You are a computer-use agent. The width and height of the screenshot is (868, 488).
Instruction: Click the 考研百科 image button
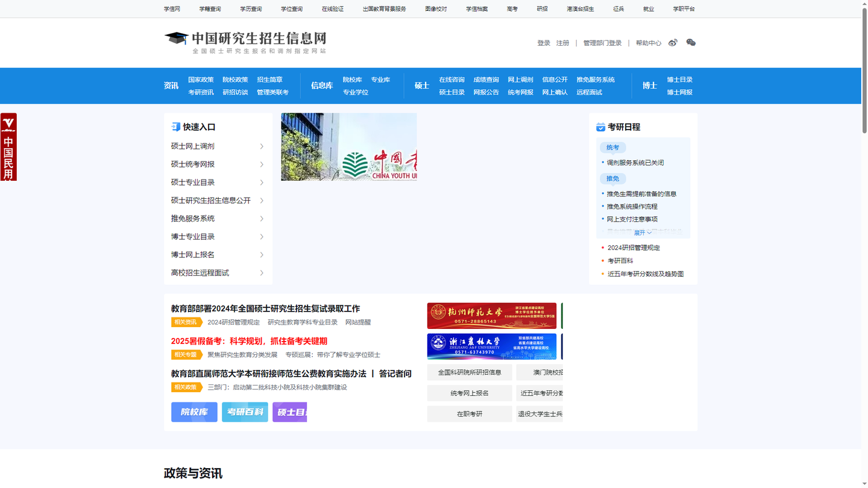(x=245, y=412)
